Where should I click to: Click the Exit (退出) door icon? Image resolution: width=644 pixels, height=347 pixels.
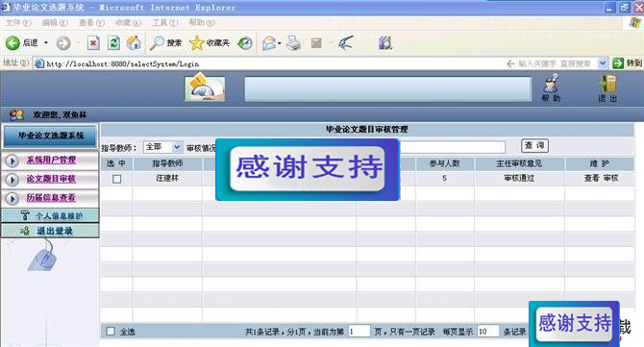pyautogui.click(x=607, y=84)
